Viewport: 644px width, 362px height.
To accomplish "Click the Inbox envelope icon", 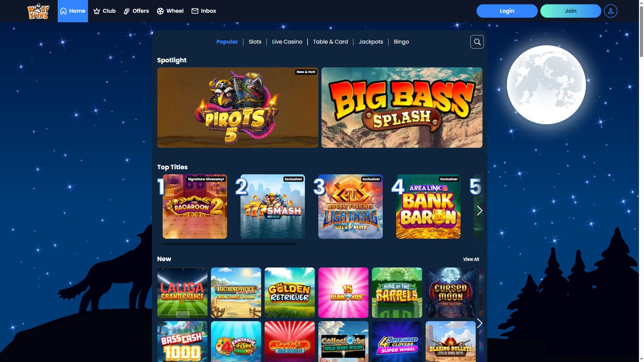I will (195, 11).
